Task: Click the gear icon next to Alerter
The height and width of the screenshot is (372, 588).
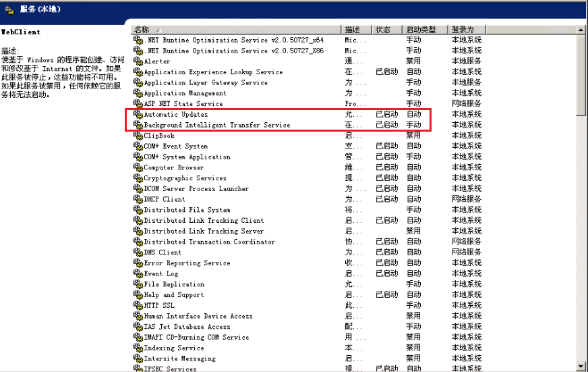Action: coord(138,61)
